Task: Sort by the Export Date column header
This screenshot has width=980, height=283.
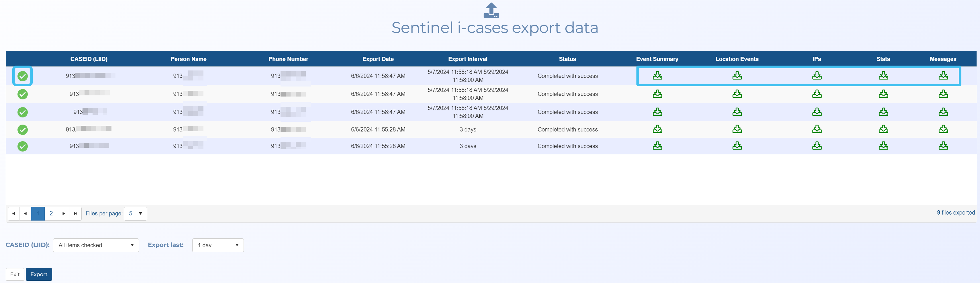Action: (378, 59)
